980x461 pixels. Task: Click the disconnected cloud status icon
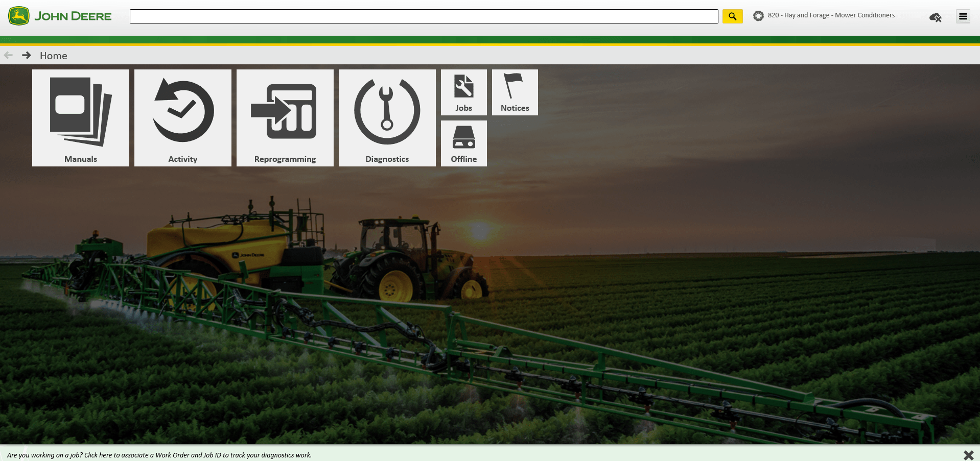[x=936, y=17]
